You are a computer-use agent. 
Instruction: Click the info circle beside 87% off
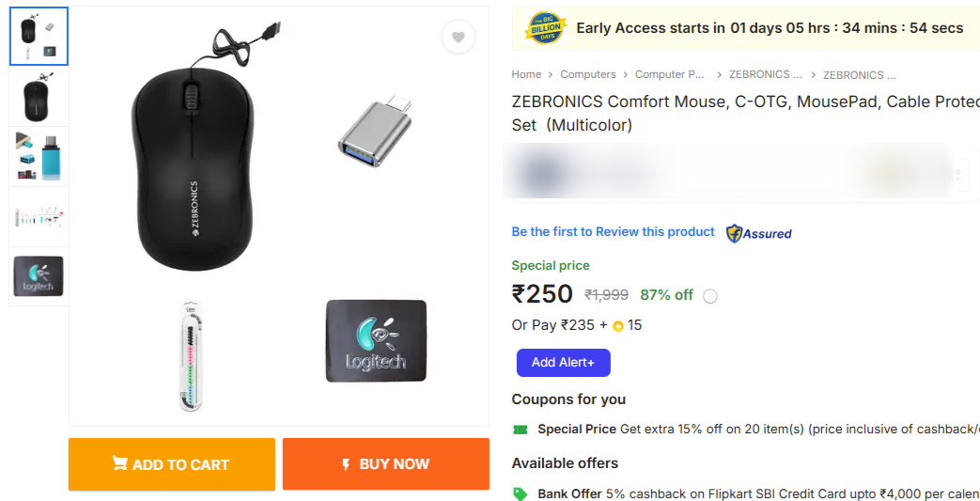pyautogui.click(x=710, y=296)
